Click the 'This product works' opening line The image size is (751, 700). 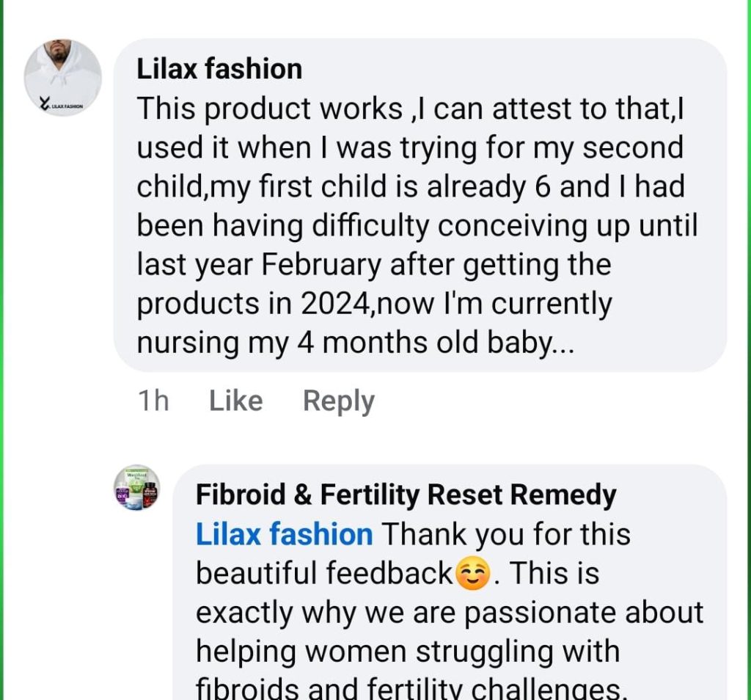tap(270, 109)
